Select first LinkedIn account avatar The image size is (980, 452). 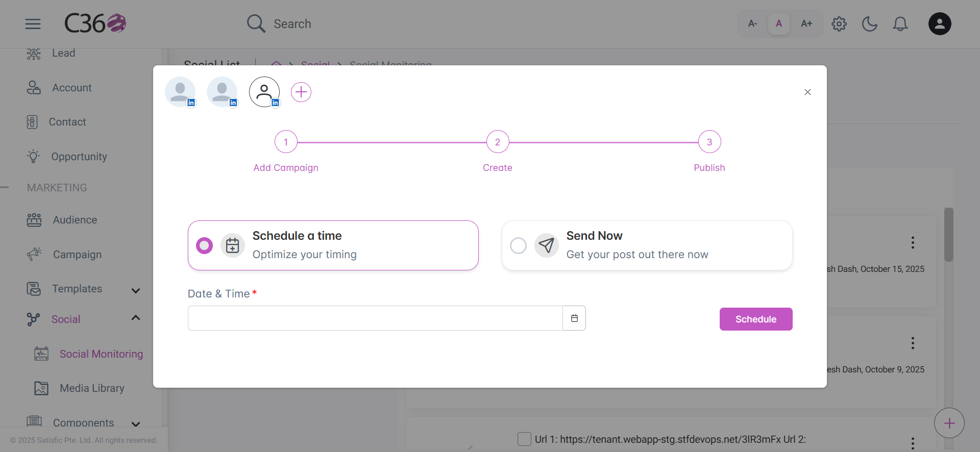click(x=180, y=92)
